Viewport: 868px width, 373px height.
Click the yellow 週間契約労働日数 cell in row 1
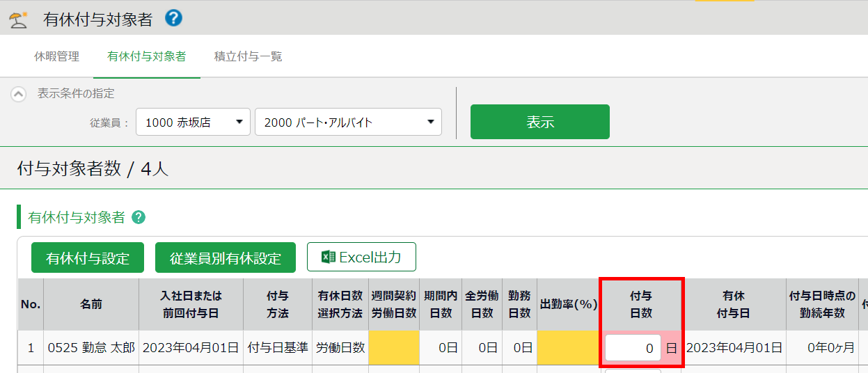point(393,348)
